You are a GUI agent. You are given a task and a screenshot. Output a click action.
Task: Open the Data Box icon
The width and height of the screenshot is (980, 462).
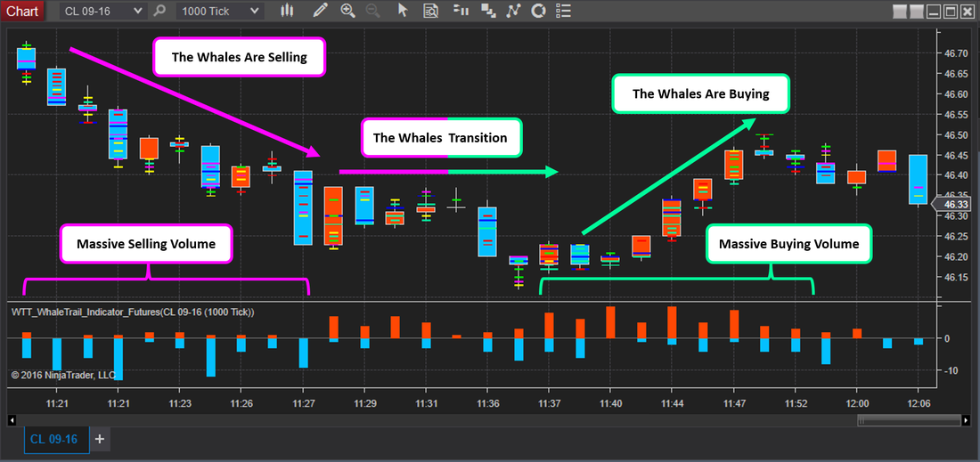(x=430, y=11)
